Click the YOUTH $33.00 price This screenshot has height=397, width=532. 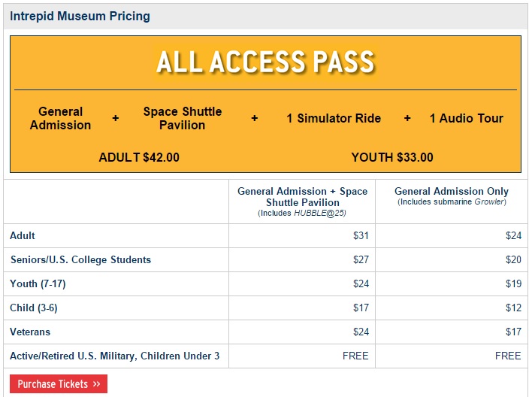[x=392, y=157]
